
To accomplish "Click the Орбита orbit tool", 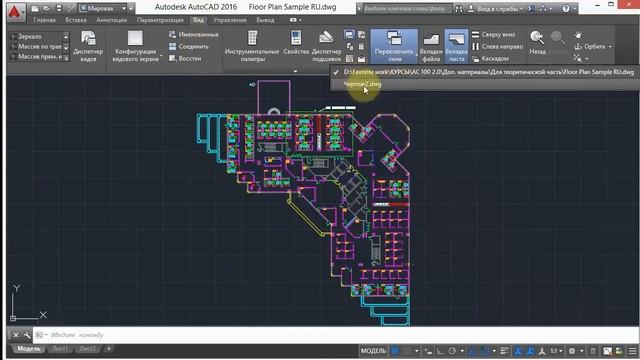I will [x=589, y=47].
